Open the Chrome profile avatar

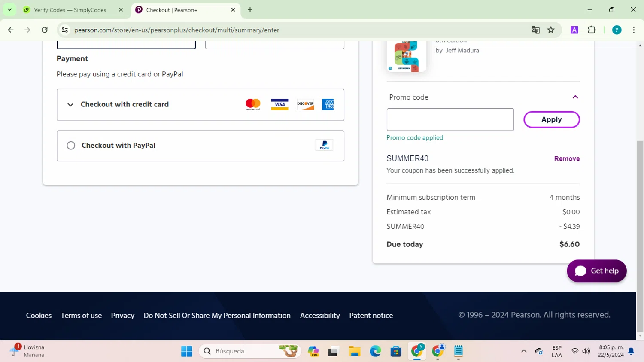point(617,30)
